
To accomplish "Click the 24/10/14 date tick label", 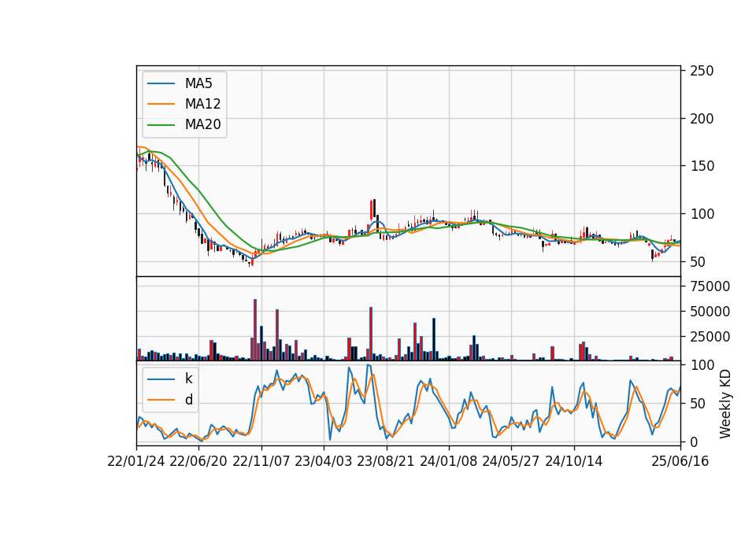I will [x=574, y=462].
